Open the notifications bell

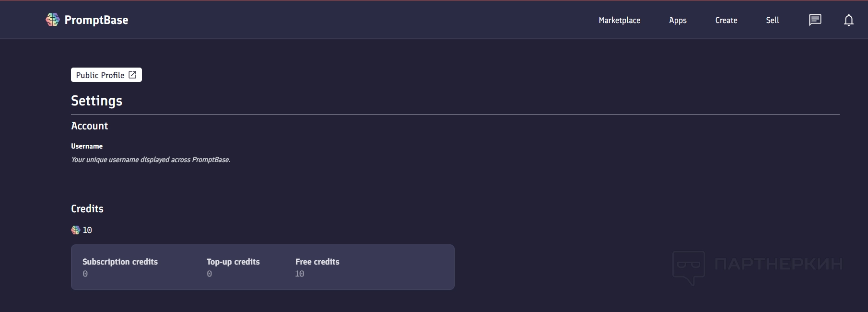(x=848, y=20)
